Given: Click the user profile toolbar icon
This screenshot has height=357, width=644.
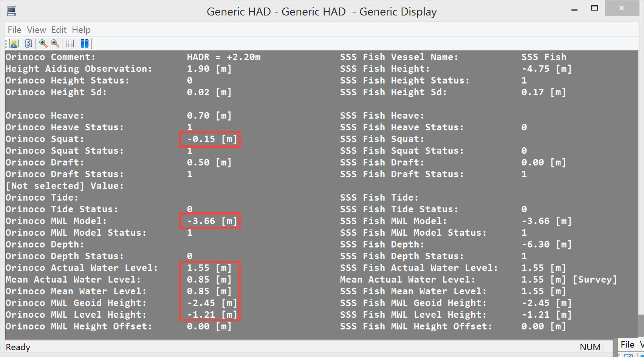Looking at the screenshot, I should (14, 43).
